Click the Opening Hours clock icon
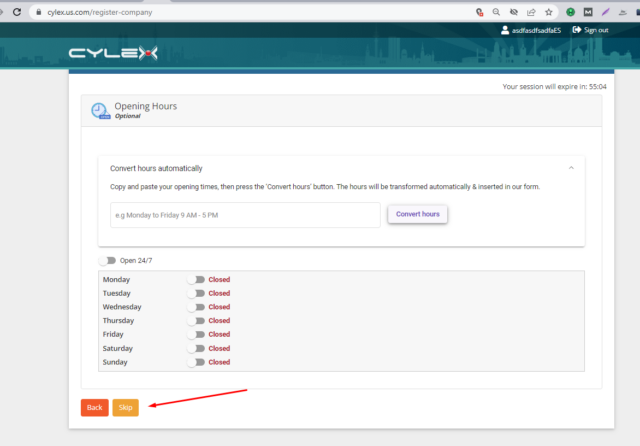This screenshot has width=640, height=446. click(x=99, y=110)
